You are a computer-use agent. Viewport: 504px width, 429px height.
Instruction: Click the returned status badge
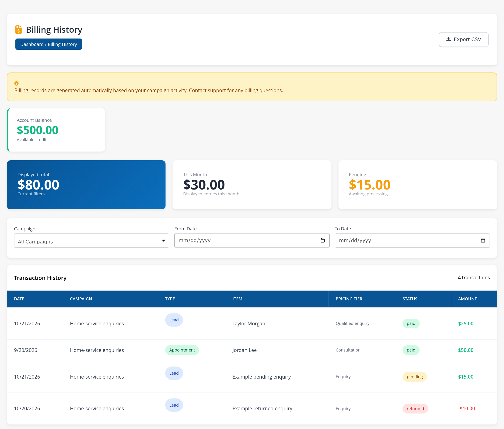[x=415, y=408]
